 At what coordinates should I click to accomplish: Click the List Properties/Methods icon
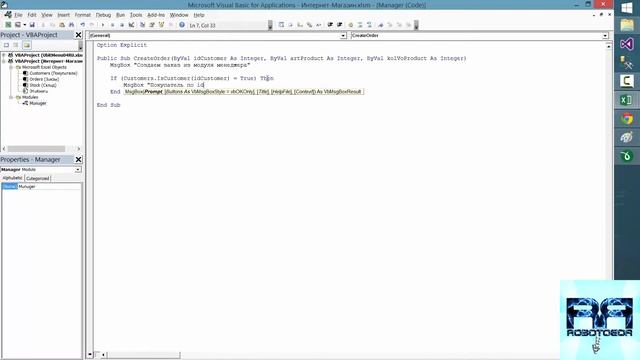tap(281, 25)
